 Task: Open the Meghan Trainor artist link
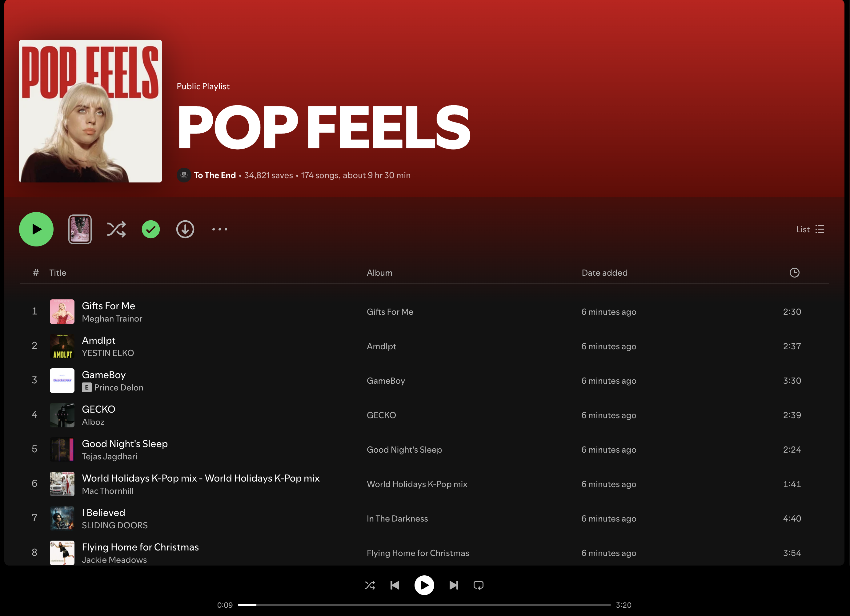point(112,319)
